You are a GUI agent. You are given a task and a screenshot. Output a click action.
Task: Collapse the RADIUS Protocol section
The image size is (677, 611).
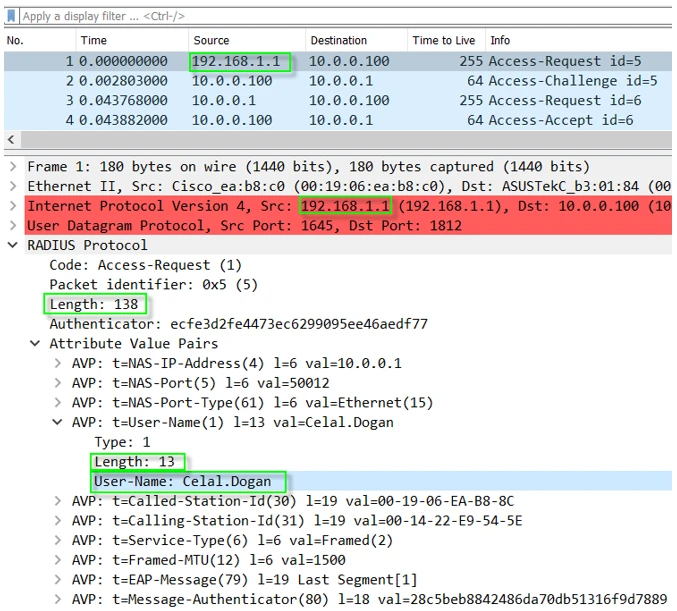12,245
